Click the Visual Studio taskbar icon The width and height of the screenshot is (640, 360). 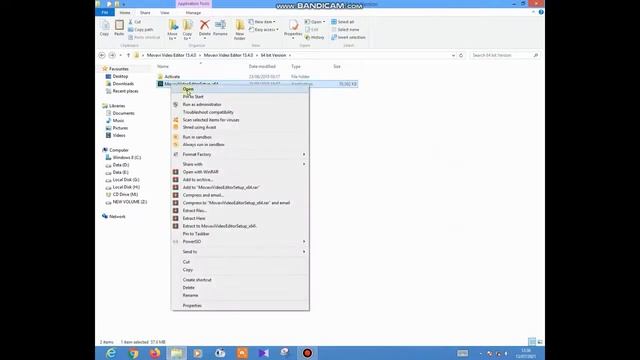pos(264,353)
